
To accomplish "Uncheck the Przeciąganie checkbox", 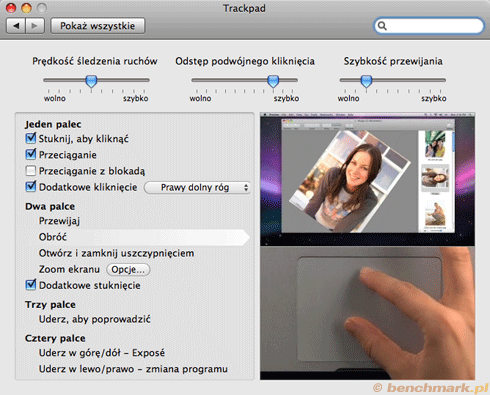I will pyautogui.click(x=31, y=154).
